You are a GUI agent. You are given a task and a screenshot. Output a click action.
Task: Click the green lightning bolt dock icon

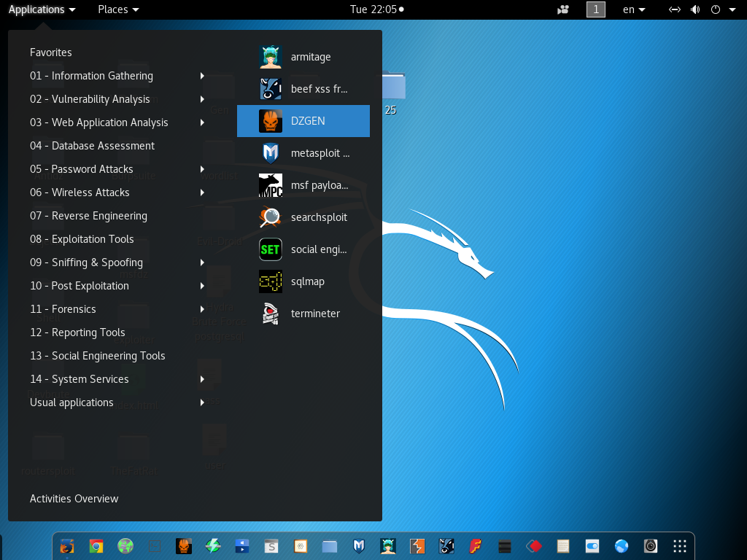point(213,546)
